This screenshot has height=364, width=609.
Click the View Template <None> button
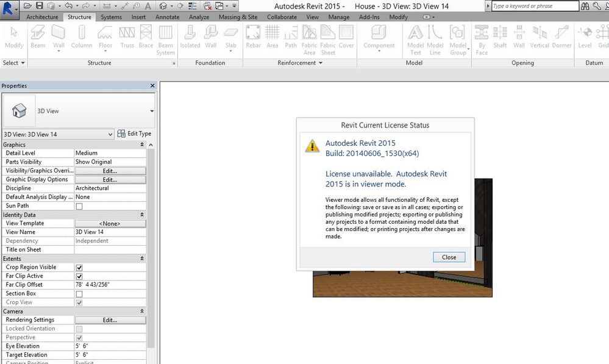[110, 224]
